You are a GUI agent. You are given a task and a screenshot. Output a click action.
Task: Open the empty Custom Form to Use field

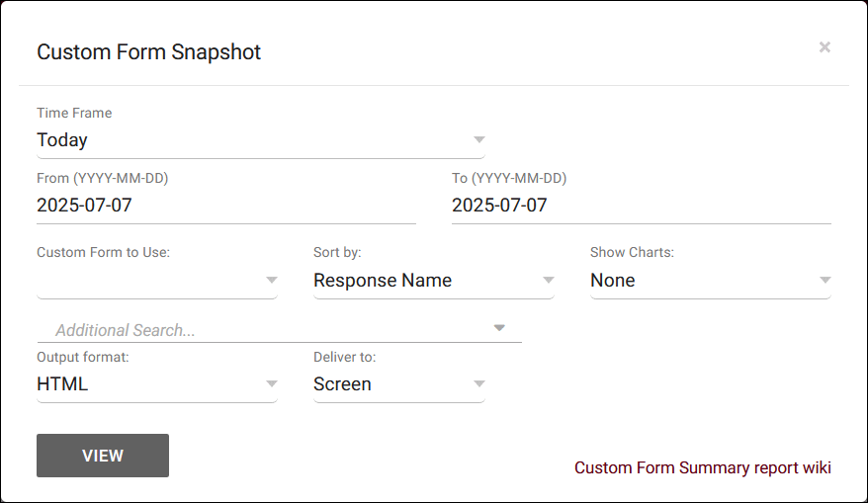coord(148,281)
